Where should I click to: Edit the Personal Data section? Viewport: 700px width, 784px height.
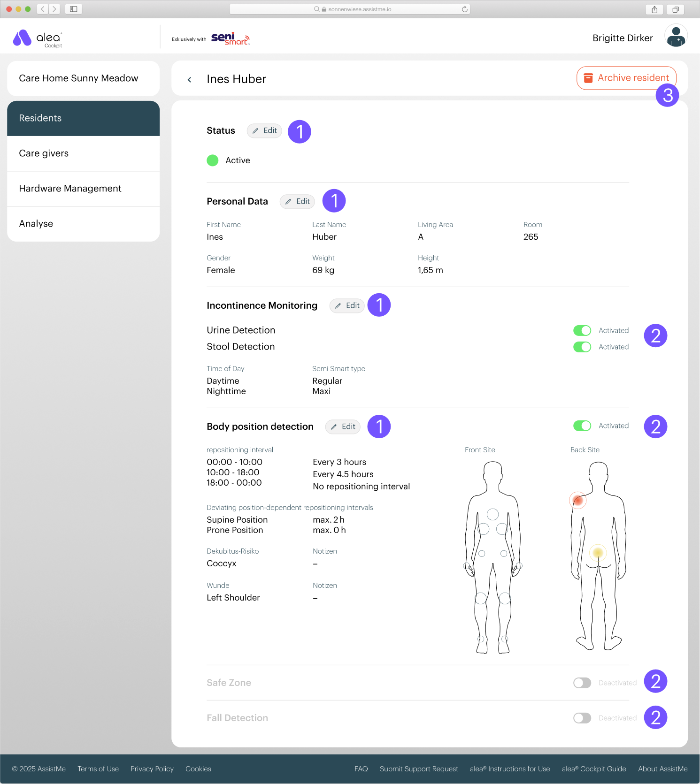[x=298, y=202]
